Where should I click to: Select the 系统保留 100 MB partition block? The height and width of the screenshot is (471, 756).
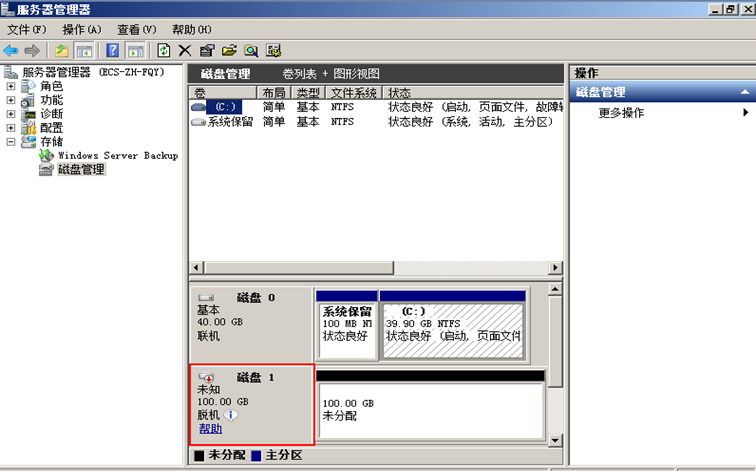[347, 325]
